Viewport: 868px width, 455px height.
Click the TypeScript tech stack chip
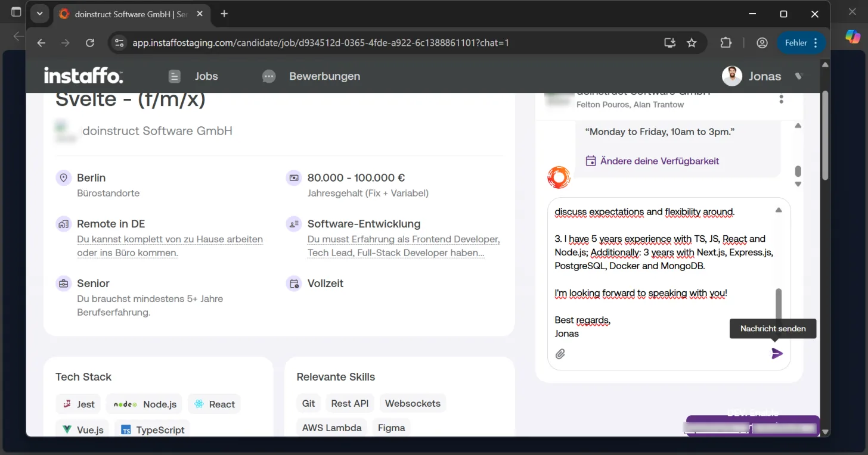pos(153,429)
